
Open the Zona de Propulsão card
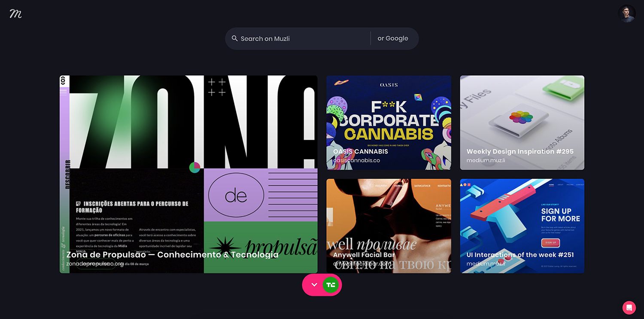pos(188,174)
